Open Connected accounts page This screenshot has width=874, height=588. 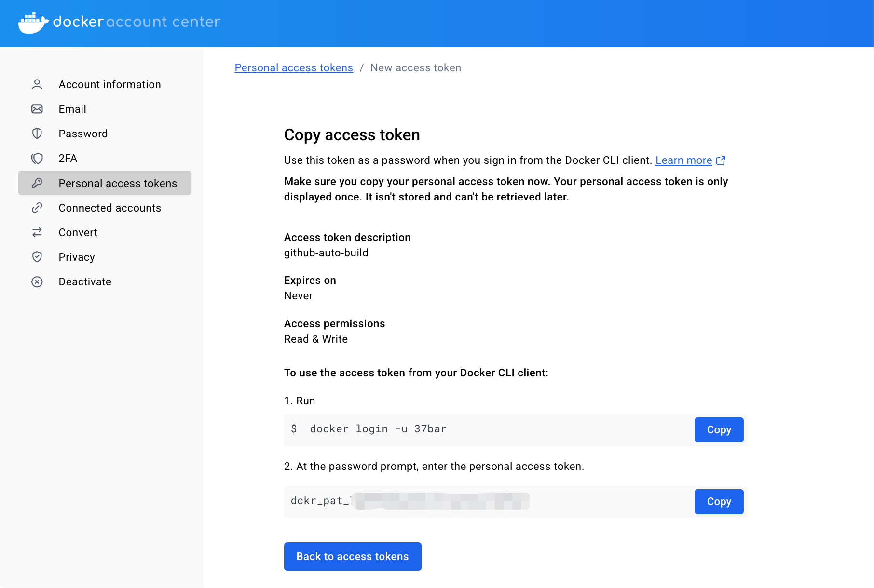105,208
